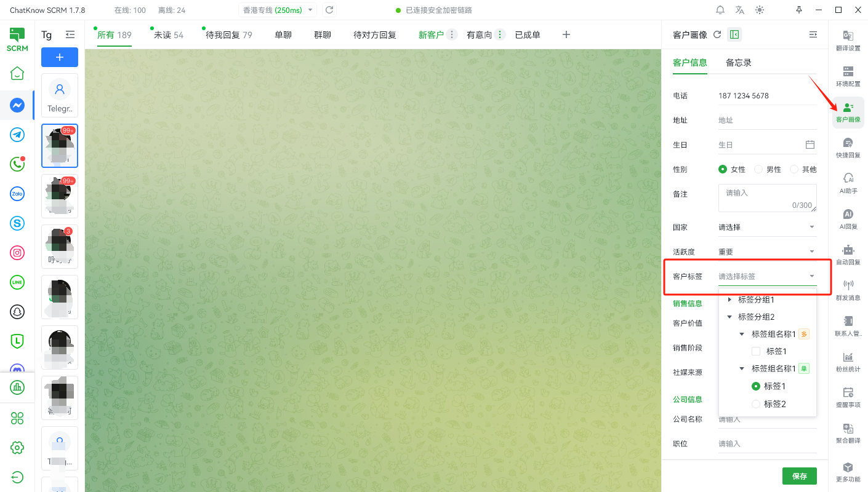Open the LINE channel icon

17,282
